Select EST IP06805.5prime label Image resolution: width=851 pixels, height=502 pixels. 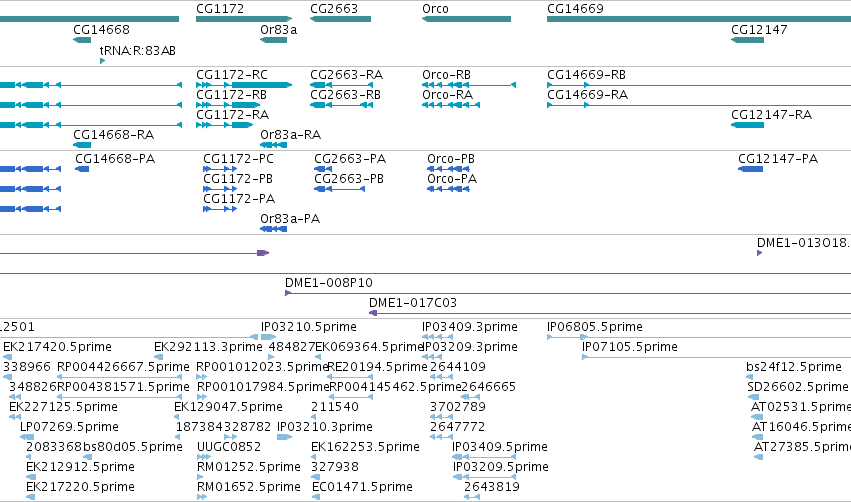595,327
